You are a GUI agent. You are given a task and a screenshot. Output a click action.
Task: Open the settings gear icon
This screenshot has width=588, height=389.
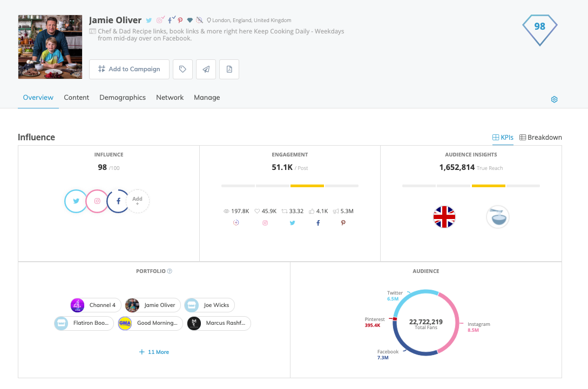(x=554, y=99)
